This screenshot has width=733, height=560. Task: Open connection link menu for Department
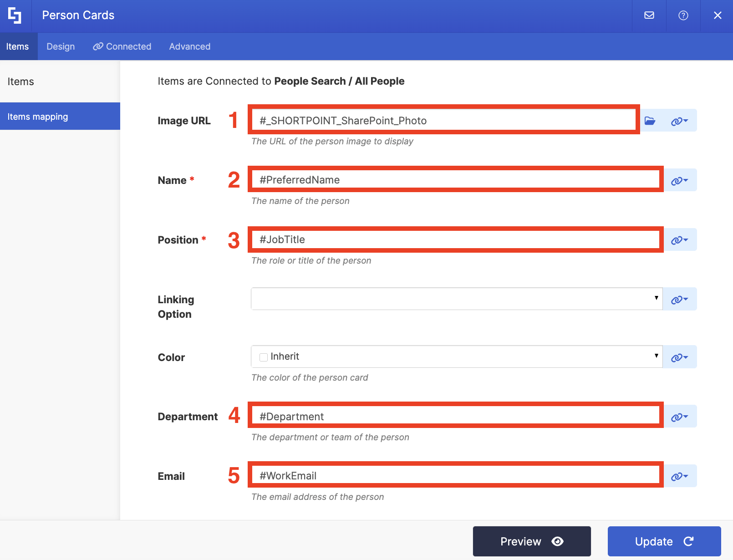[x=679, y=417]
